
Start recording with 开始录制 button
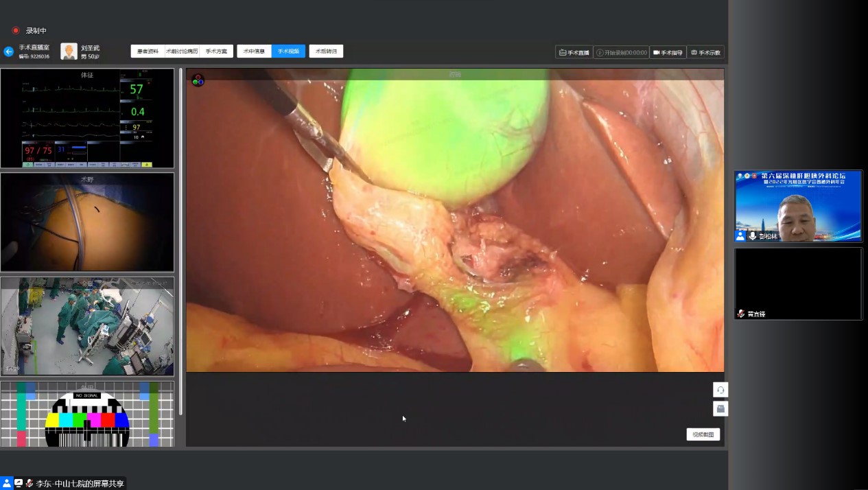click(x=621, y=52)
